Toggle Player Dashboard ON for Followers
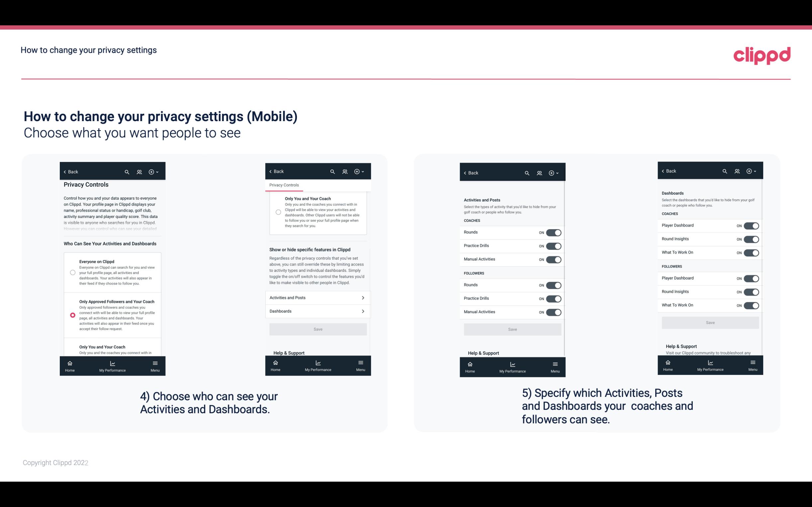The width and height of the screenshot is (812, 507). tap(751, 278)
